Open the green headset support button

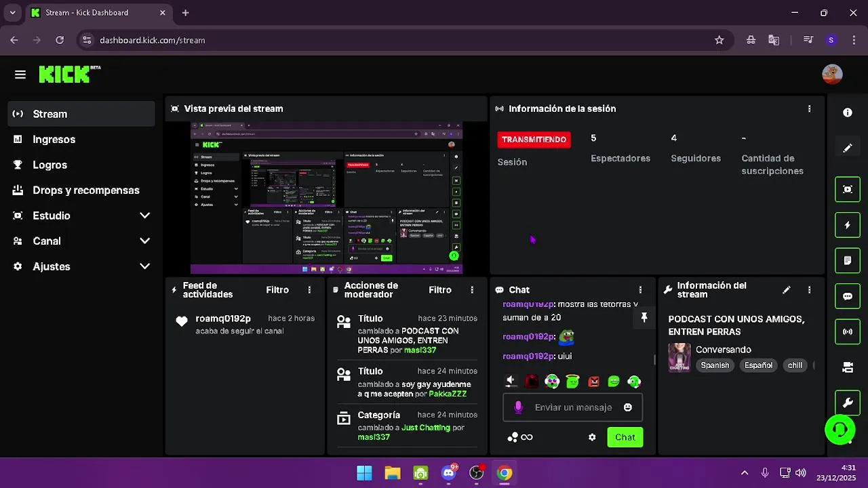[x=840, y=429]
